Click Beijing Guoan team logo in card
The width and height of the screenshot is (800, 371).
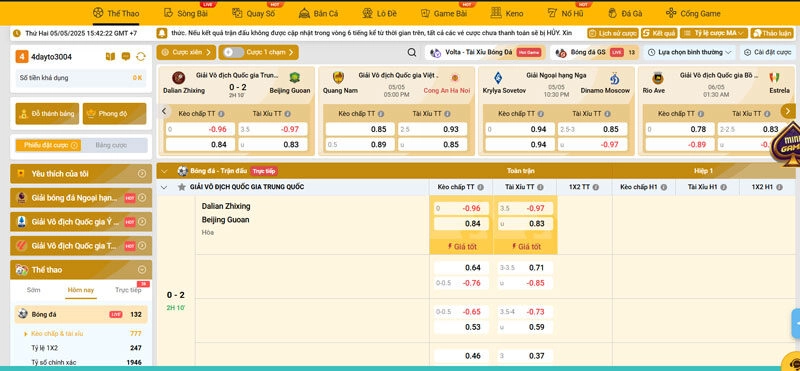294,78
